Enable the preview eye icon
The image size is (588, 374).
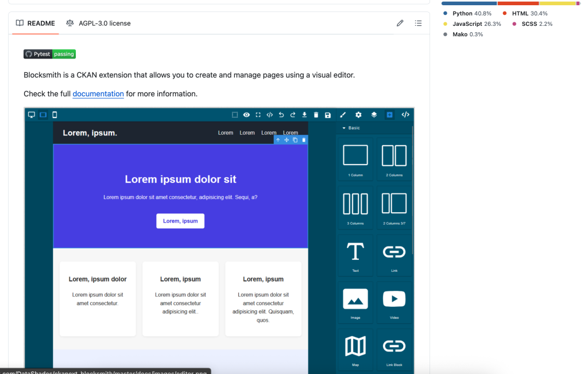[x=246, y=115]
